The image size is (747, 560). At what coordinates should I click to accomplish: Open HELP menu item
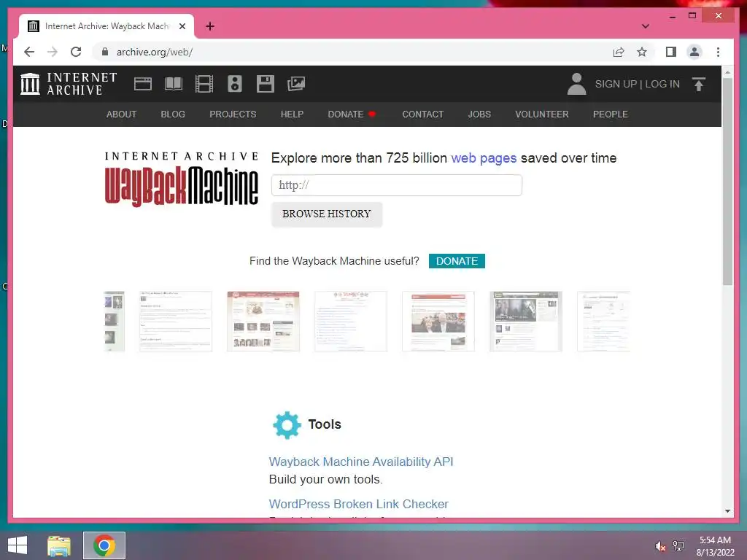click(x=292, y=114)
